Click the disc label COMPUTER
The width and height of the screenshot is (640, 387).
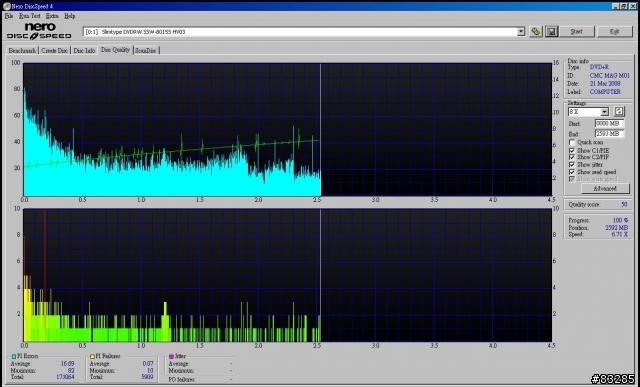point(605,92)
